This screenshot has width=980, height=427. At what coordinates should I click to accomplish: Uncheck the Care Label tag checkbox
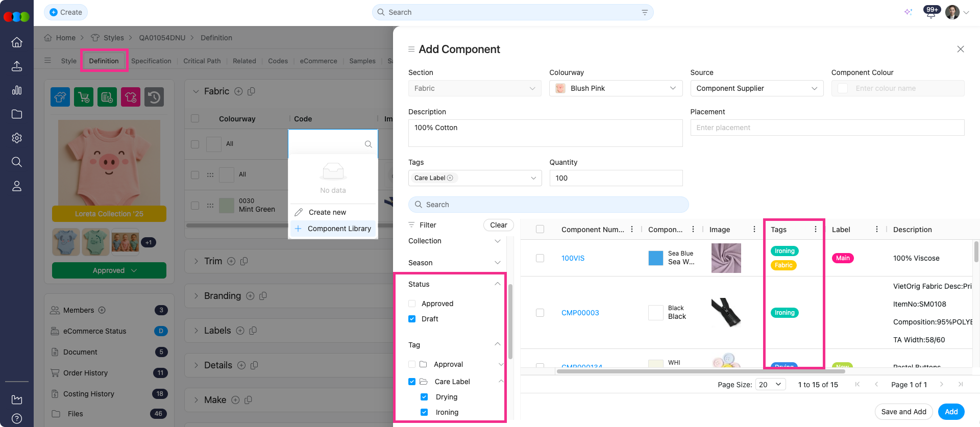pyautogui.click(x=412, y=382)
